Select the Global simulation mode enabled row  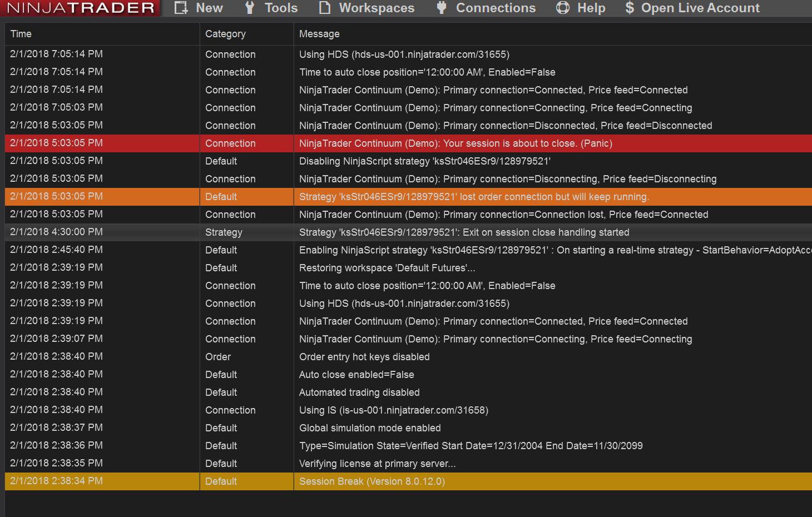[370, 428]
